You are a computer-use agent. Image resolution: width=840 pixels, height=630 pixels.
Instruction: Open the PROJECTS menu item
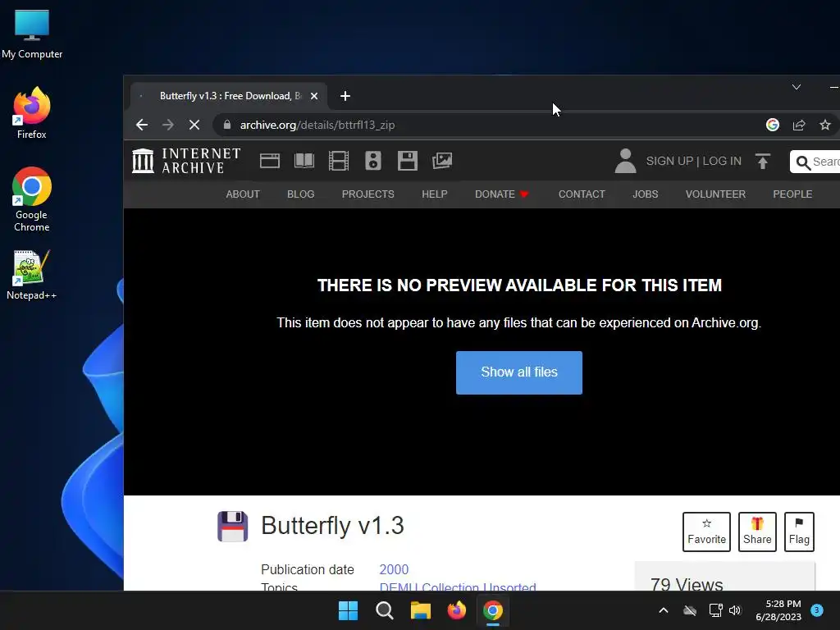click(x=368, y=194)
